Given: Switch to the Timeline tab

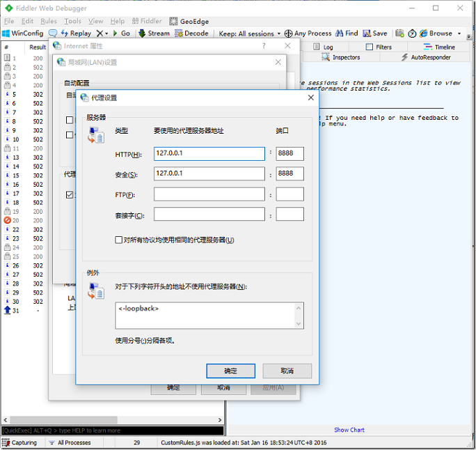Looking at the screenshot, I should pyautogui.click(x=439, y=47).
